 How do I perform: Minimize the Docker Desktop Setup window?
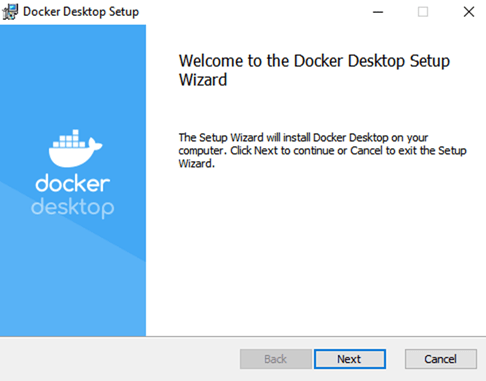coord(378,12)
